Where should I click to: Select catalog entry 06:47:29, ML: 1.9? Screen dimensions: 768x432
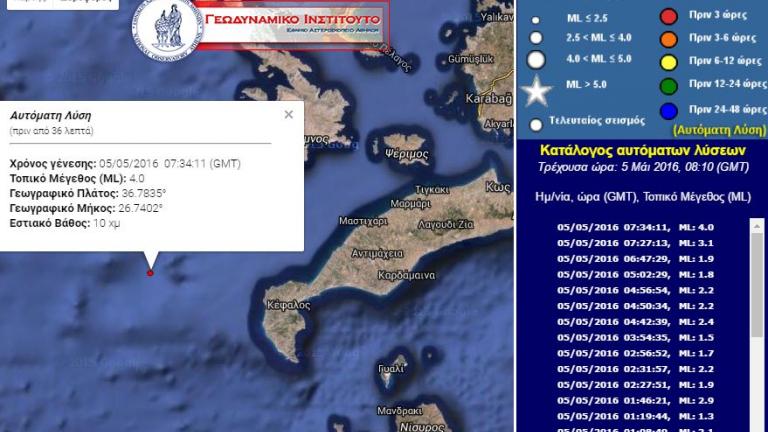(635, 259)
